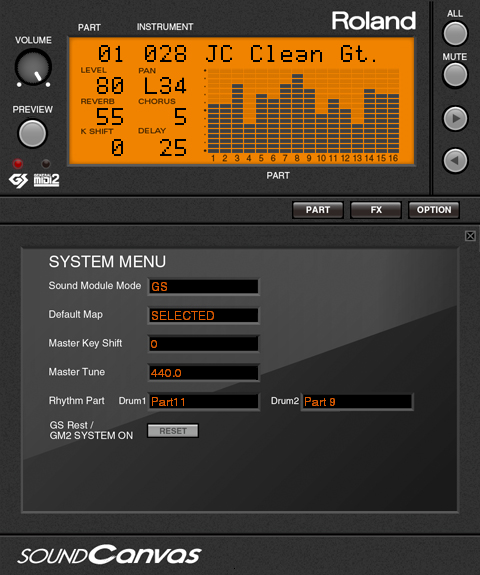Click the RESET button
Image resolution: width=480 pixels, height=575 pixels.
pos(173,431)
